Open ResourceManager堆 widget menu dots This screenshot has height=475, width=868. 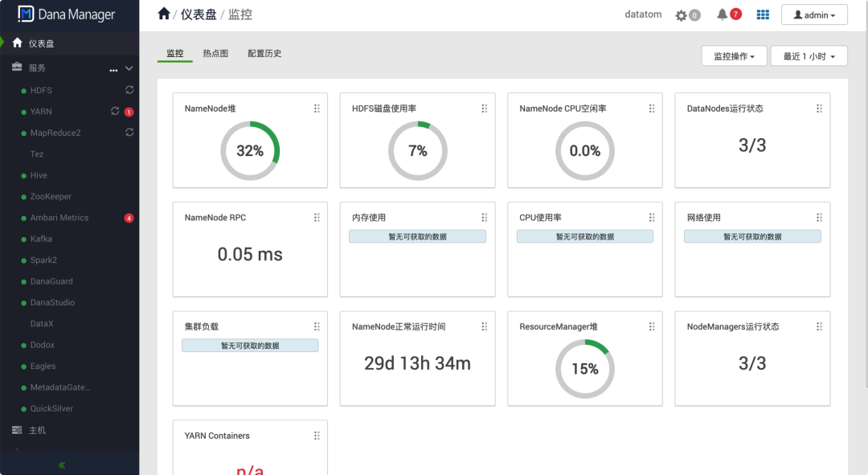pos(652,326)
